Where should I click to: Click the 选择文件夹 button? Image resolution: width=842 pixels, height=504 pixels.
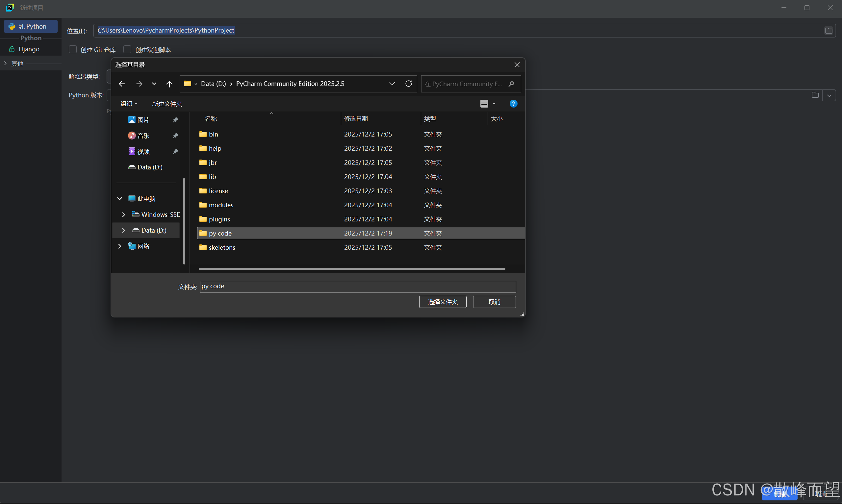pyautogui.click(x=442, y=302)
